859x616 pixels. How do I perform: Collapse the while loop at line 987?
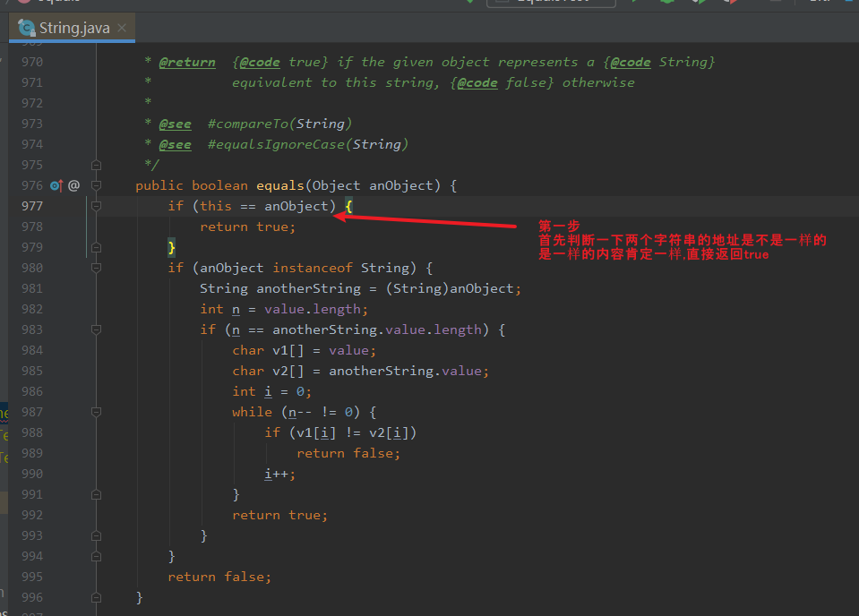click(x=96, y=412)
